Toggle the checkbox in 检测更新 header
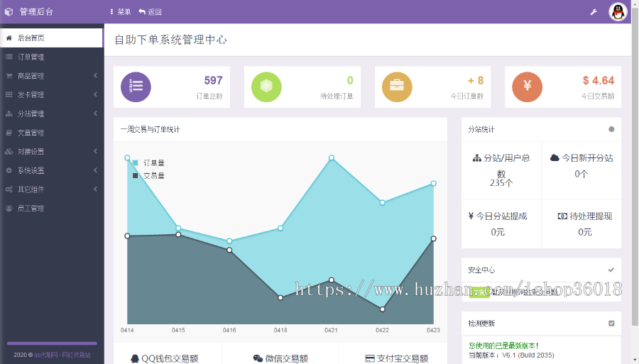The width and height of the screenshot is (639, 364). [611, 324]
